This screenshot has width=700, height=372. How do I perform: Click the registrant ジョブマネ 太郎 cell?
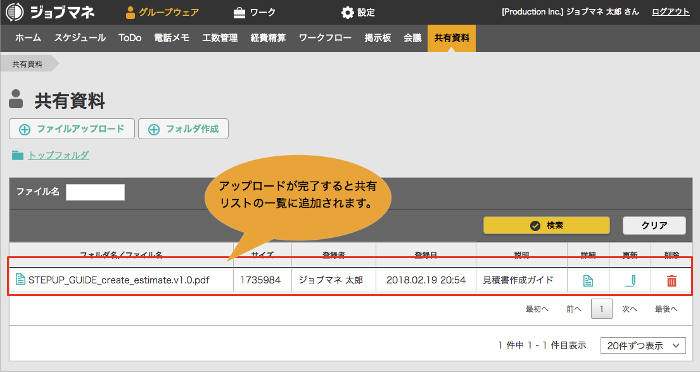pyautogui.click(x=331, y=280)
